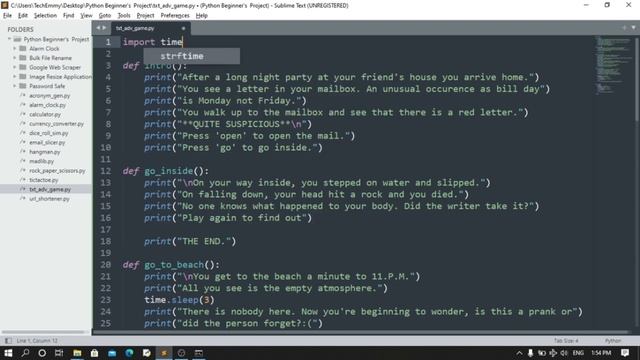Image resolution: width=640 pixels, height=360 pixels.
Task: Open email_slicer.py in sidebar
Action: click(47, 142)
